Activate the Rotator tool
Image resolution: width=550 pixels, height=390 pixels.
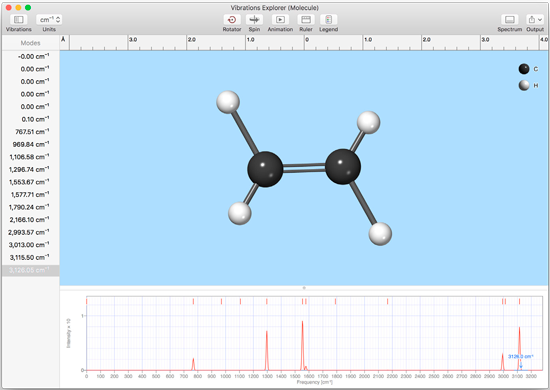click(x=232, y=20)
